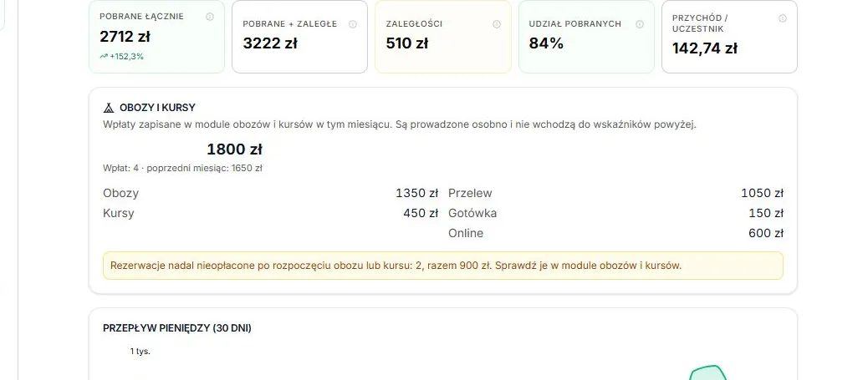Click the unpaid reservations warning banner
Image resolution: width=868 pixels, height=380 pixels.
pos(443,266)
